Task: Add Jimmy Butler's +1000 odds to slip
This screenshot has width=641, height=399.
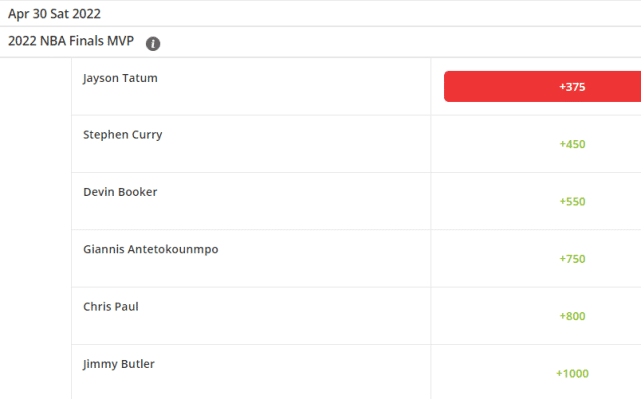Action: [x=572, y=373]
